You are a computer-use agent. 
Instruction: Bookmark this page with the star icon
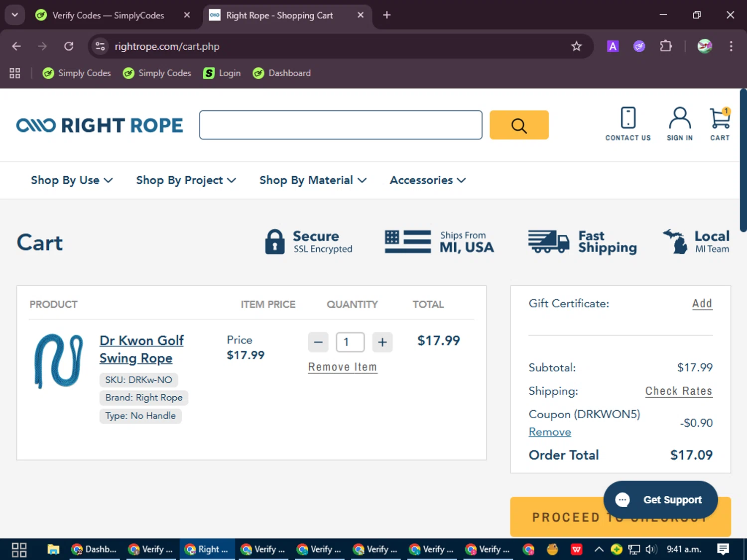click(576, 46)
